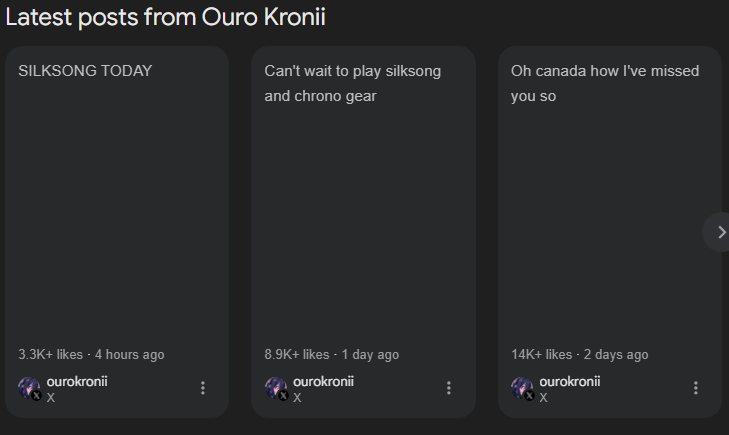Open the Can't wait to play silksong post
Screen dimensions: 729x435
tap(352, 83)
